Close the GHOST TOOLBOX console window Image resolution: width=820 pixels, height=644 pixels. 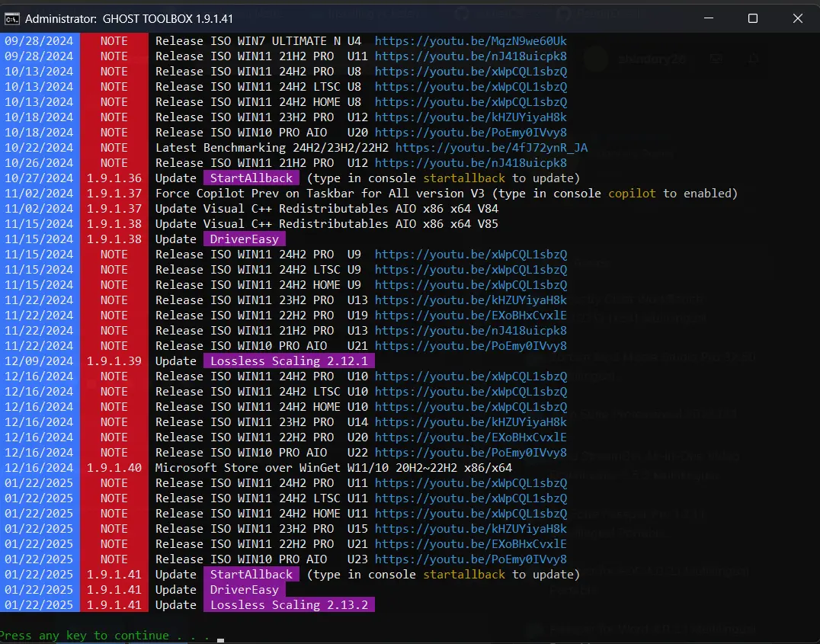(x=797, y=18)
